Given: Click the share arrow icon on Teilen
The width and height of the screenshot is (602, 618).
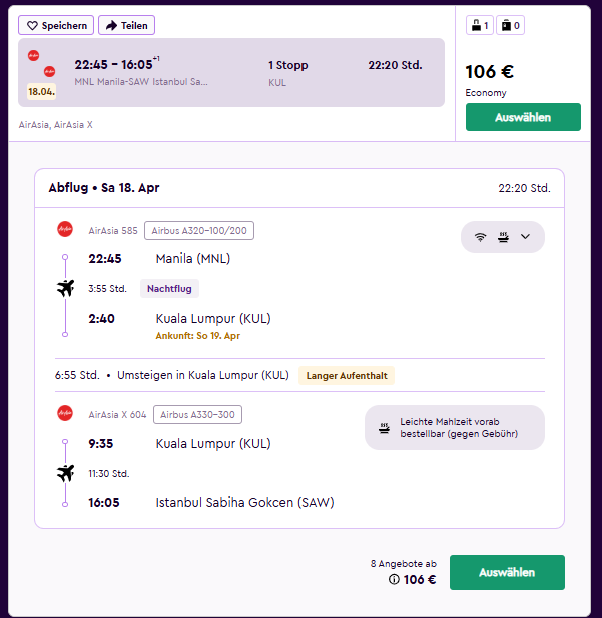Looking at the screenshot, I should click(x=112, y=26).
